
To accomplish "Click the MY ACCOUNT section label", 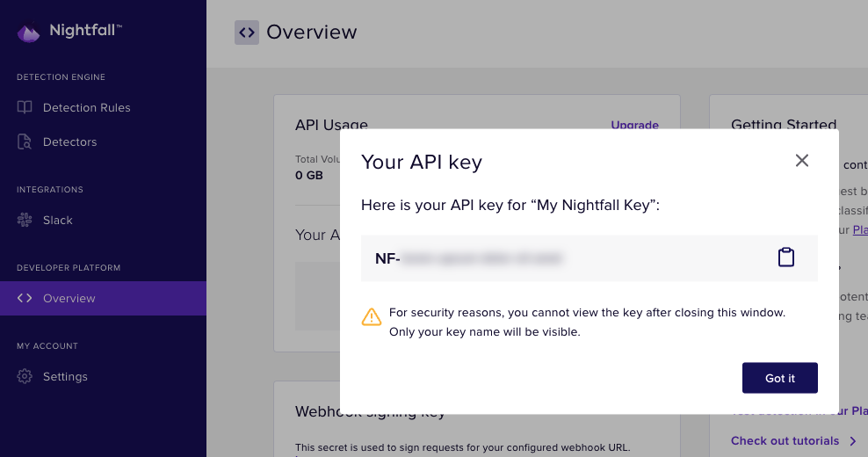I will tap(47, 345).
